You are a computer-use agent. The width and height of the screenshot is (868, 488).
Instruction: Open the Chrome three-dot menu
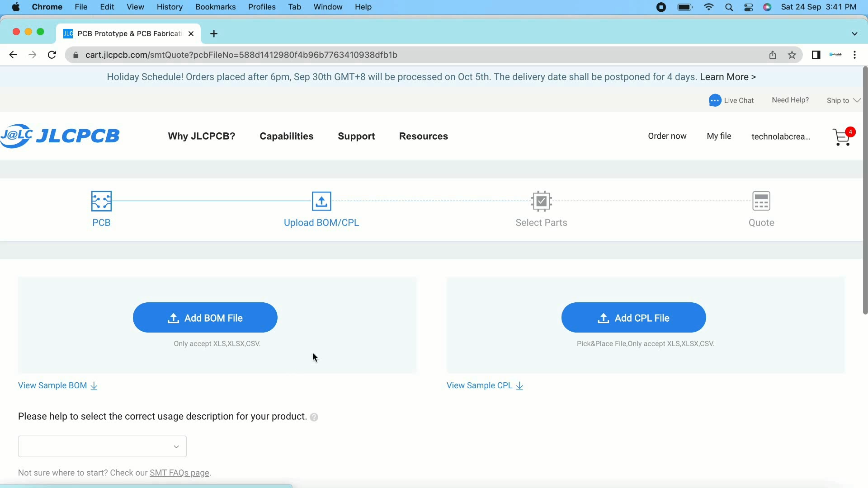pyautogui.click(x=854, y=55)
